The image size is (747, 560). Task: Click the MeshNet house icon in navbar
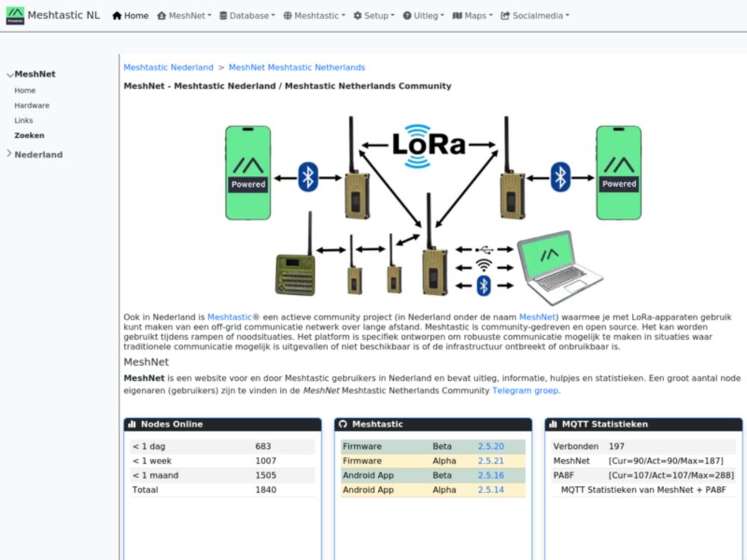point(161,16)
